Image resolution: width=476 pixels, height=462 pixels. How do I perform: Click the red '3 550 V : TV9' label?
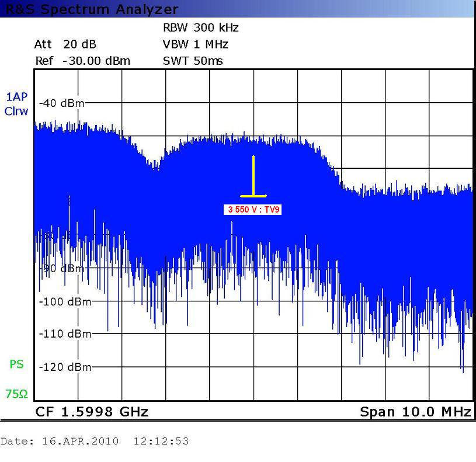click(x=253, y=209)
